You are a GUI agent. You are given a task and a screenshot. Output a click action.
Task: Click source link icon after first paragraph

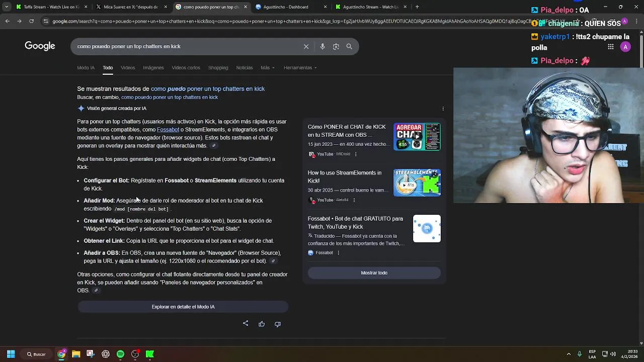[x=214, y=146]
